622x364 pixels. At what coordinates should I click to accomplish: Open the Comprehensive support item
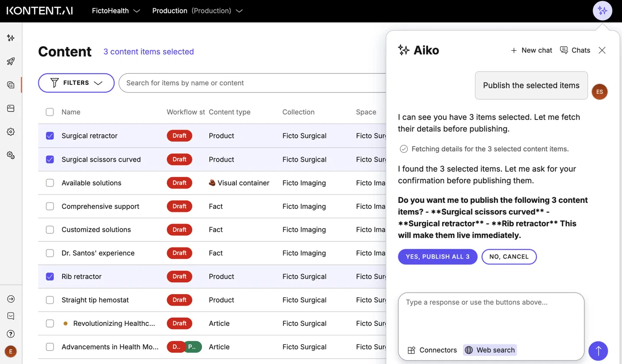pyautogui.click(x=101, y=206)
